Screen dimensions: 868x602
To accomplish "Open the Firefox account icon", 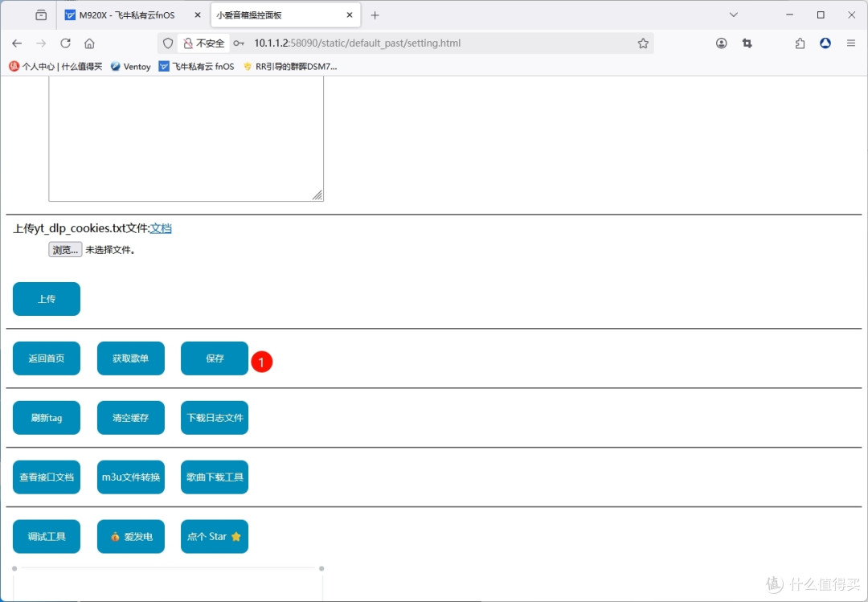I will coord(721,43).
